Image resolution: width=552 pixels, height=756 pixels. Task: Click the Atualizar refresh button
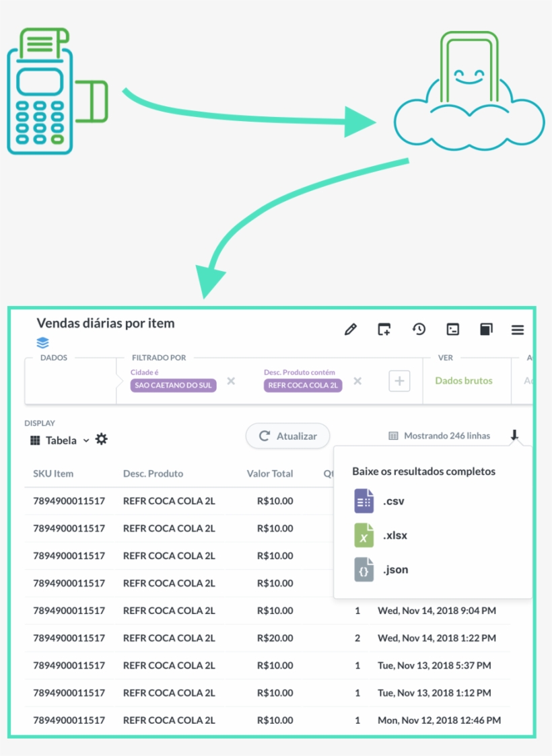[287, 436]
